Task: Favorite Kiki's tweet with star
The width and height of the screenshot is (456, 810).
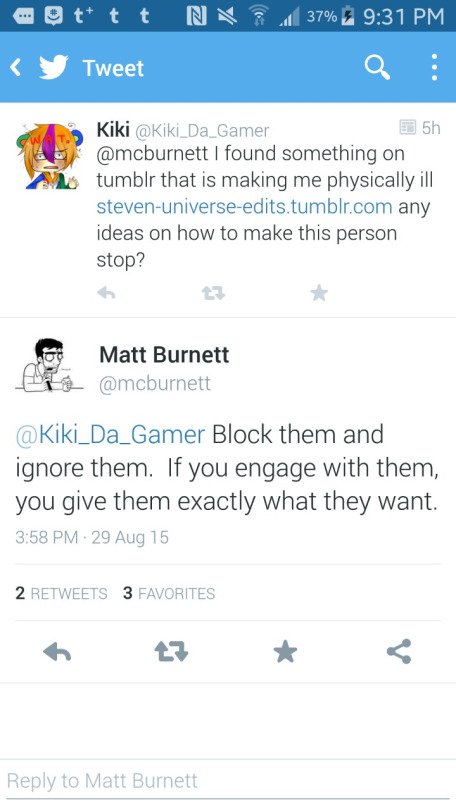Action: tap(319, 293)
